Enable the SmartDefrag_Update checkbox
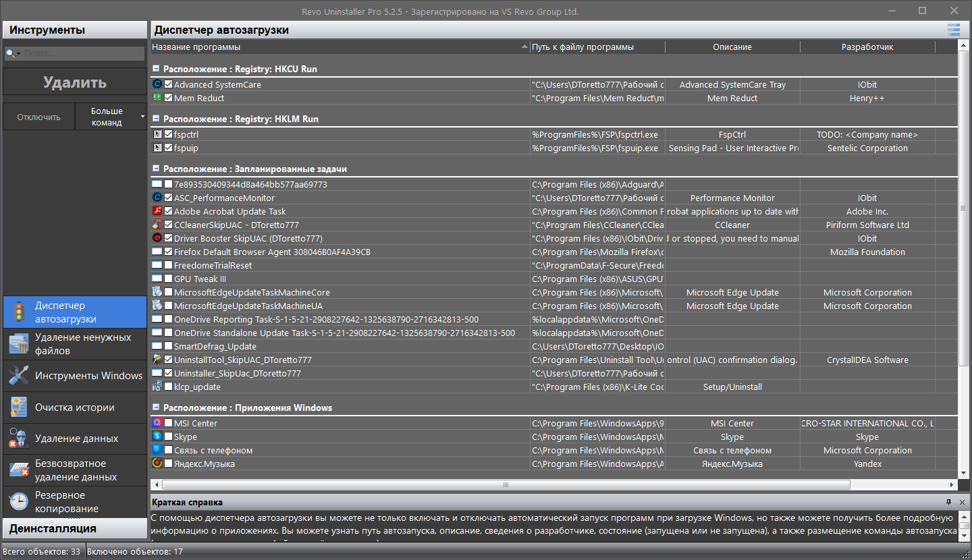 tap(169, 346)
